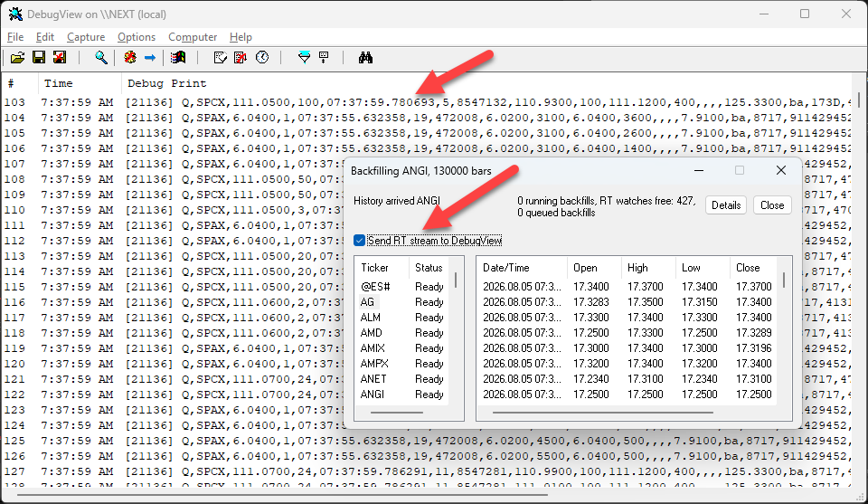Toggle kernel capture gear icon
Screen dimensions: 868x504
pos(130,58)
